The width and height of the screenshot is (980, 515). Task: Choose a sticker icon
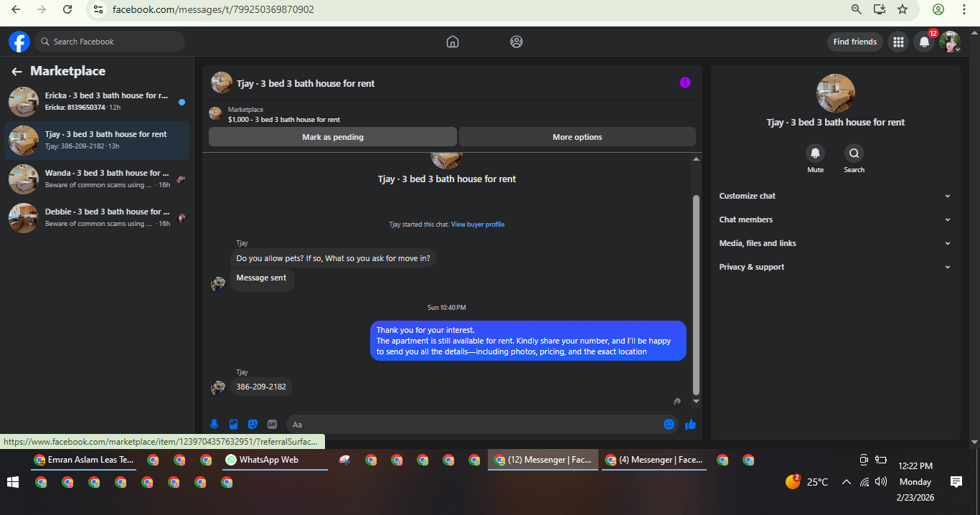click(253, 424)
